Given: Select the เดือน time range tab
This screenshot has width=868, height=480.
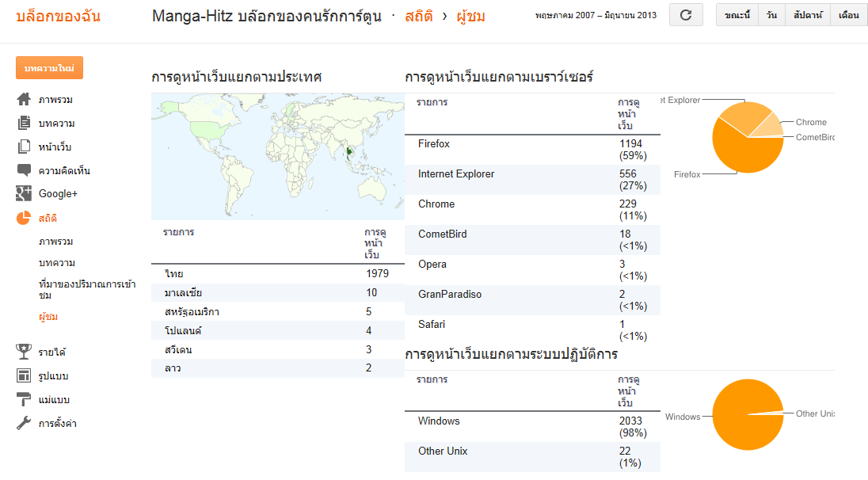Looking at the screenshot, I should [x=849, y=15].
